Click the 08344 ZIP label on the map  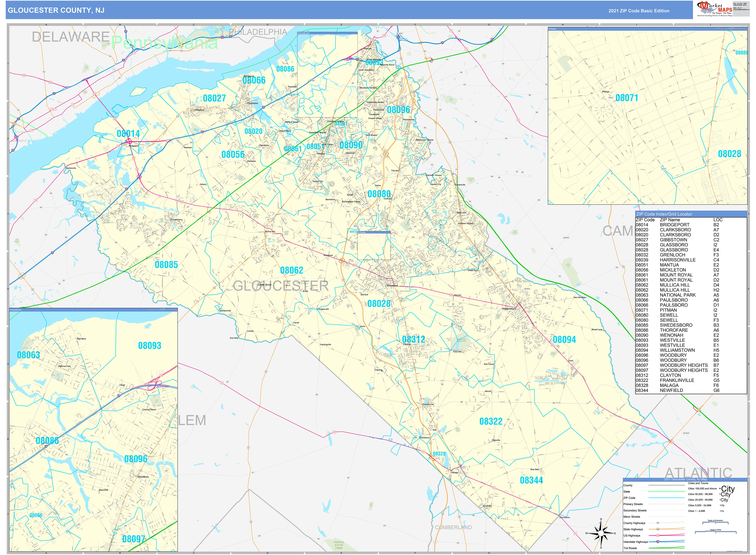click(531, 481)
